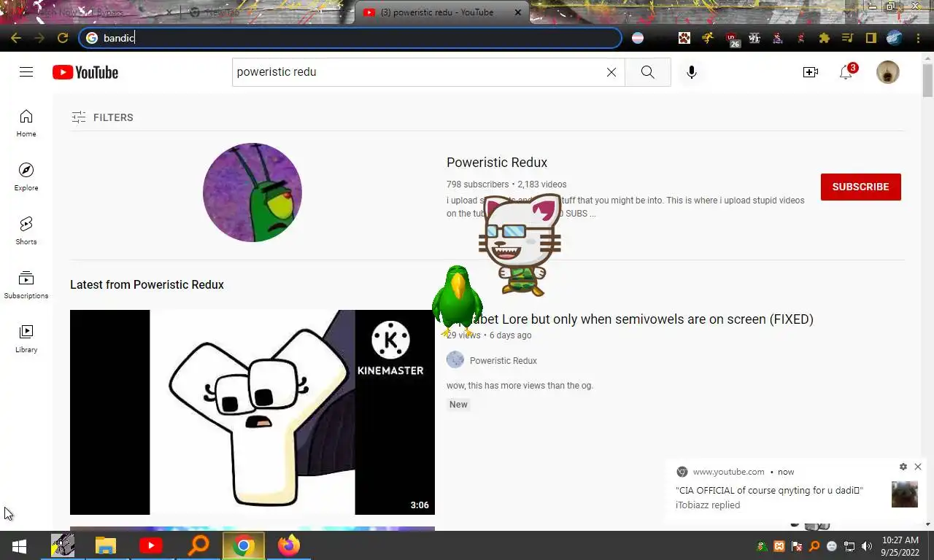Open Shorts in sidebar
Viewport: 934px width, 560px height.
point(26,231)
